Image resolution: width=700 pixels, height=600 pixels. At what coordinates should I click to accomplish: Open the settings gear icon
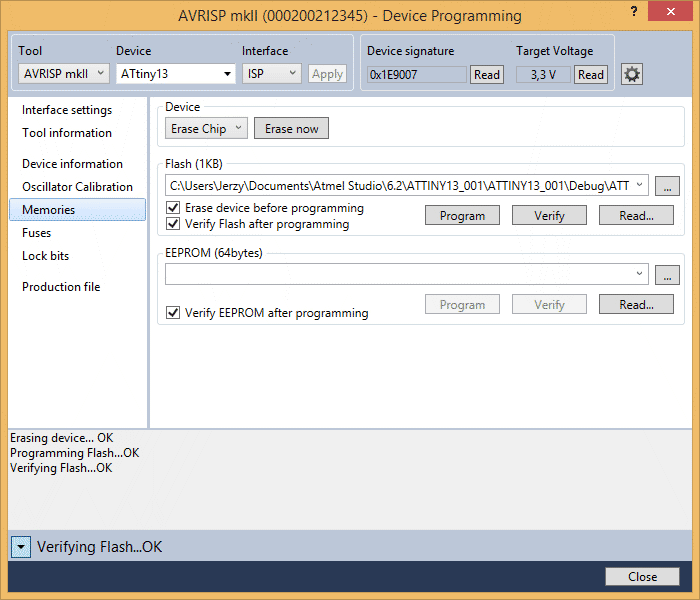(632, 74)
